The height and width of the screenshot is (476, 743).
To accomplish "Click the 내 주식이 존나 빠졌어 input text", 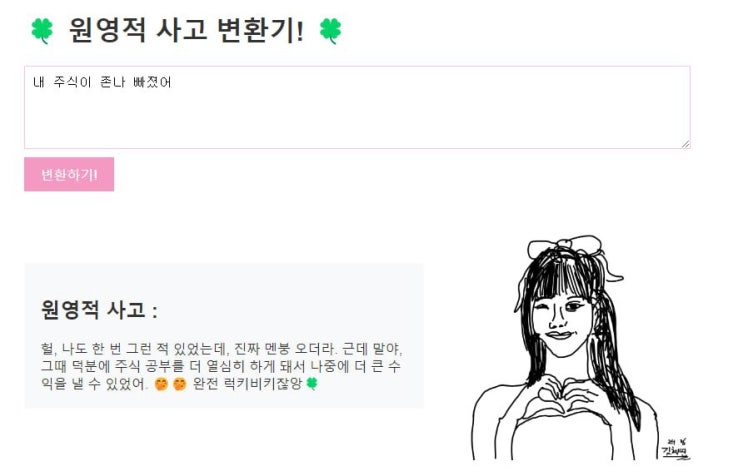I will pos(102,82).
